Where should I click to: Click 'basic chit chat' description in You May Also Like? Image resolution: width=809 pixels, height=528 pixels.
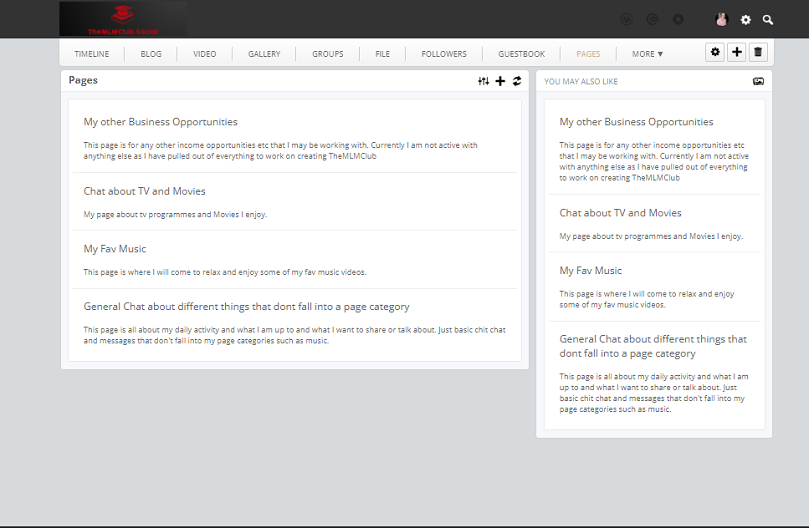tap(654, 393)
